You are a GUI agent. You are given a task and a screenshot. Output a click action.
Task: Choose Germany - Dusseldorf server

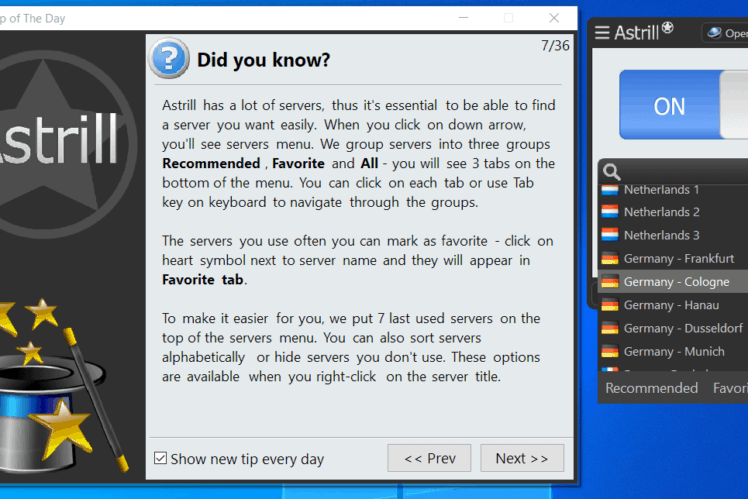tap(673, 328)
